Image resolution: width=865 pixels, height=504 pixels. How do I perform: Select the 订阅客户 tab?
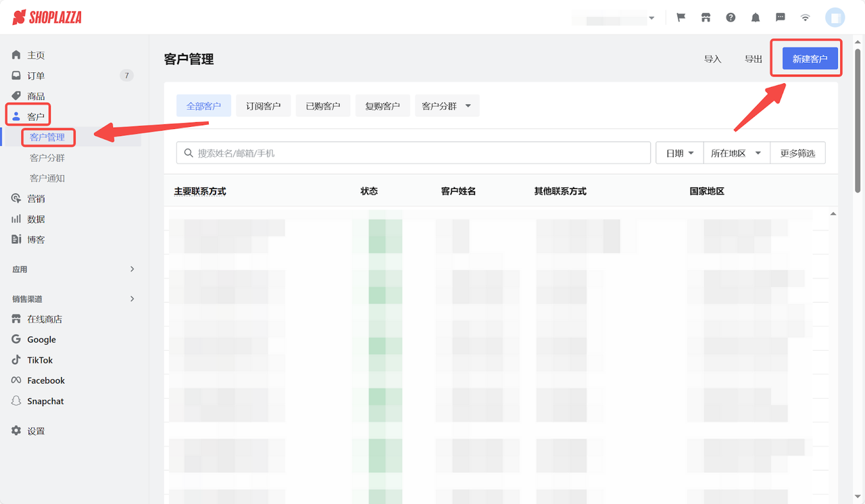click(x=263, y=105)
